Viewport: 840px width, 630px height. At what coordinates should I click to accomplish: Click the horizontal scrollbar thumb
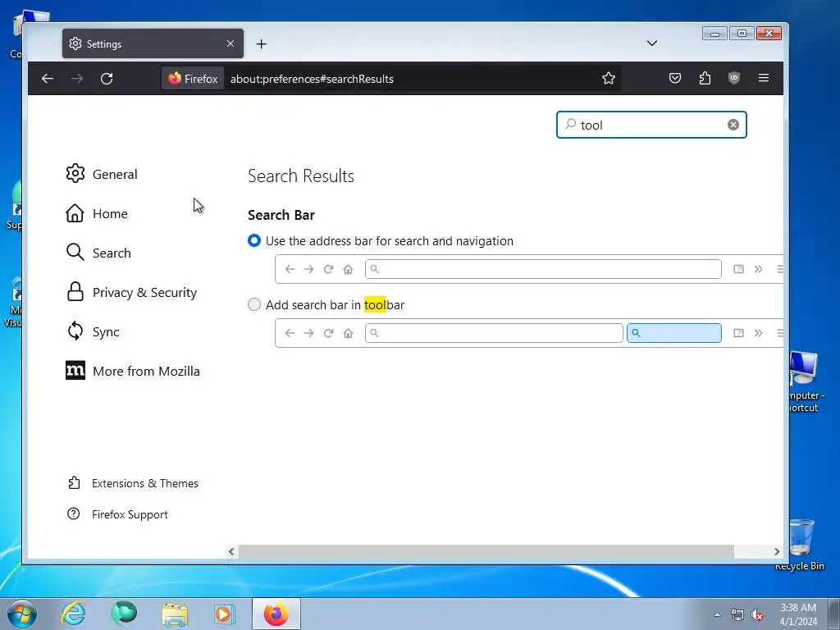coord(486,551)
